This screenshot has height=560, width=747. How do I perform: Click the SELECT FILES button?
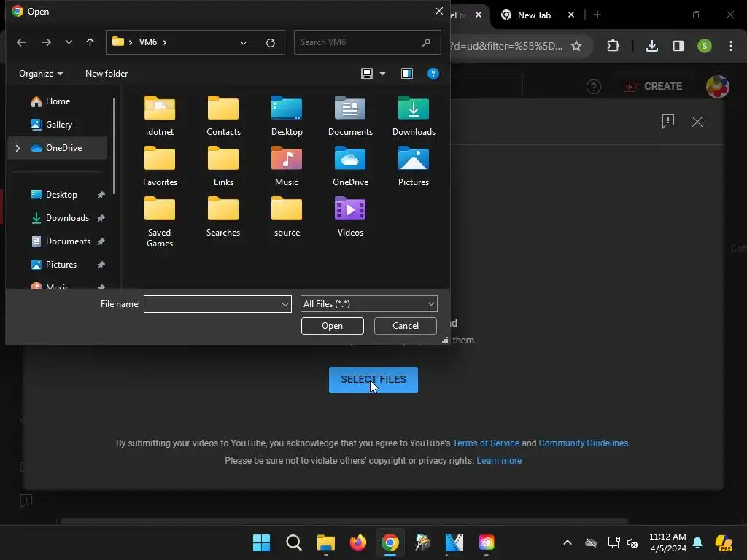373,379
